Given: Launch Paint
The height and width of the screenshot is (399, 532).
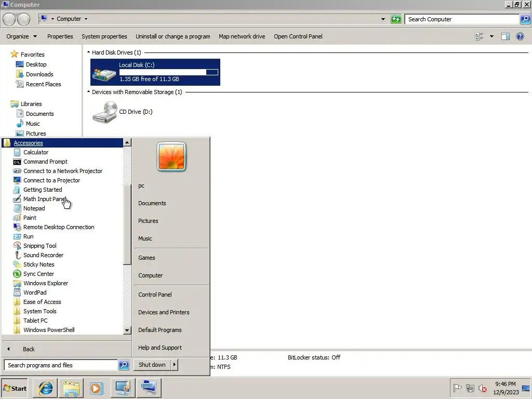Looking at the screenshot, I should 29,218.
